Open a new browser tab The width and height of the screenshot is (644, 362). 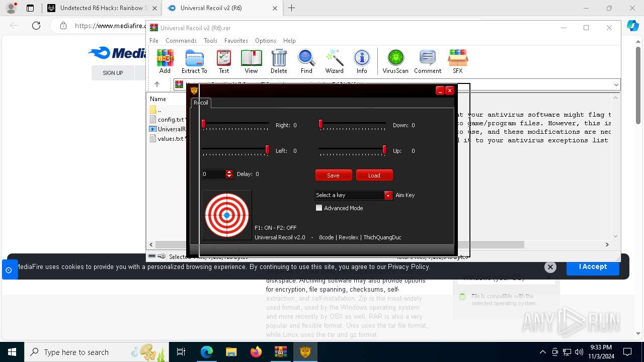tap(291, 8)
